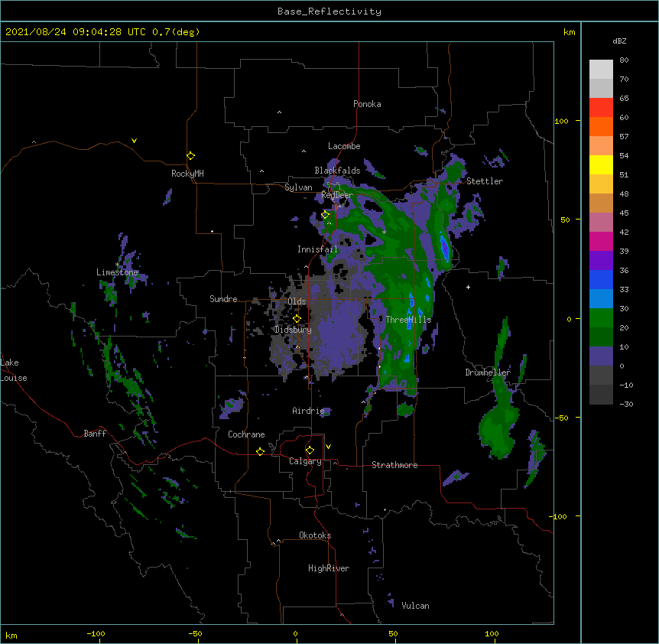Click the yellow diamond marker below Cochrane
Image resolution: width=659 pixels, height=644 pixels.
click(x=260, y=451)
